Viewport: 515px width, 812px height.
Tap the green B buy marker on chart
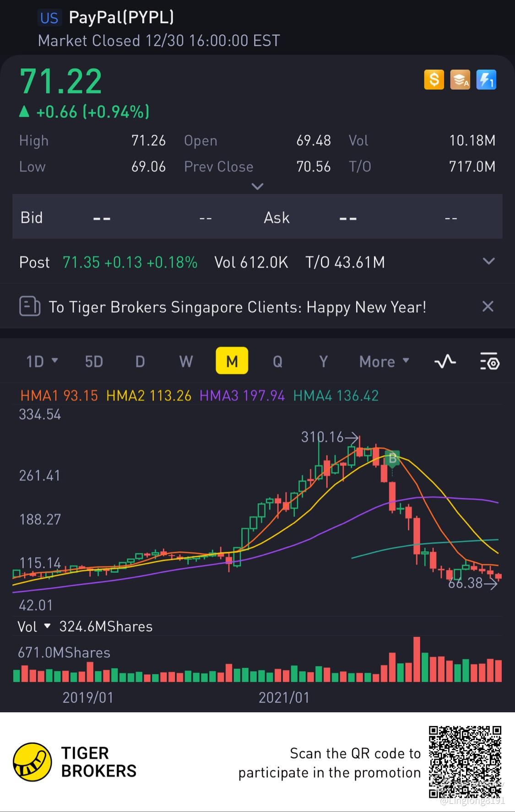(392, 458)
